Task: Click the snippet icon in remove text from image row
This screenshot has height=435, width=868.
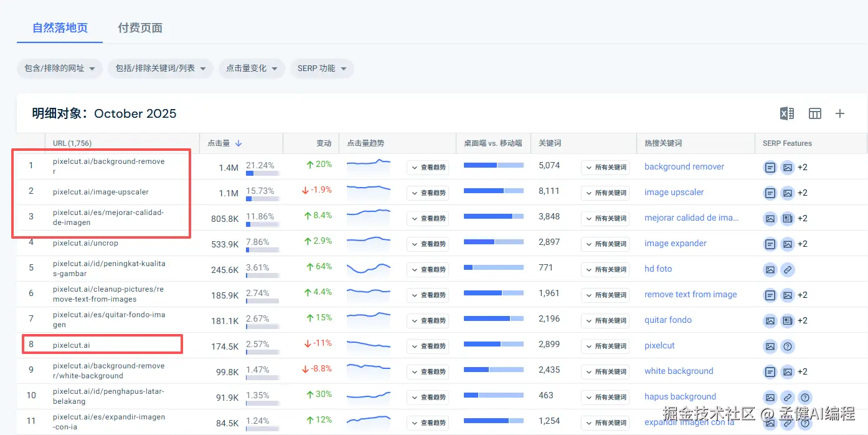Action: tap(770, 295)
